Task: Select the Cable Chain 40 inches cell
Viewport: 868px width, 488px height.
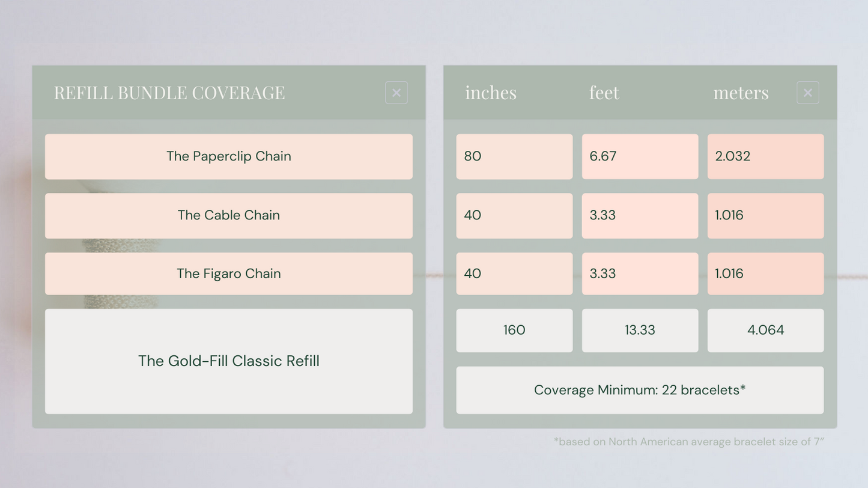Action: point(514,215)
